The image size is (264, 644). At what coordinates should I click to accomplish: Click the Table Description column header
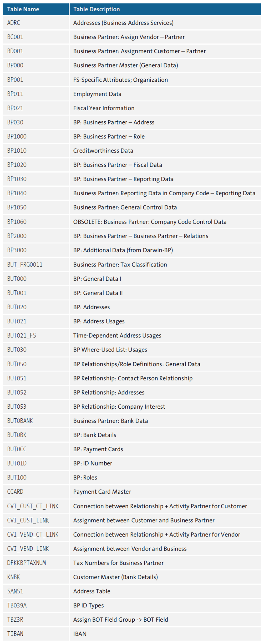[97, 9]
